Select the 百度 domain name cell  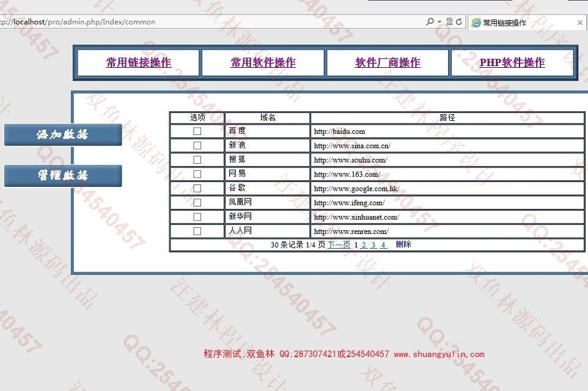tap(267, 131)
